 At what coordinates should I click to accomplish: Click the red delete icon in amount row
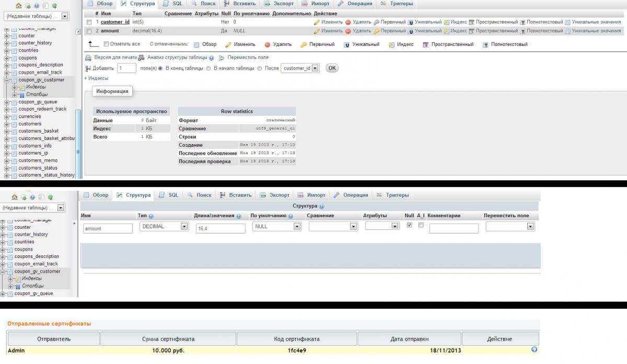(348, 31)
